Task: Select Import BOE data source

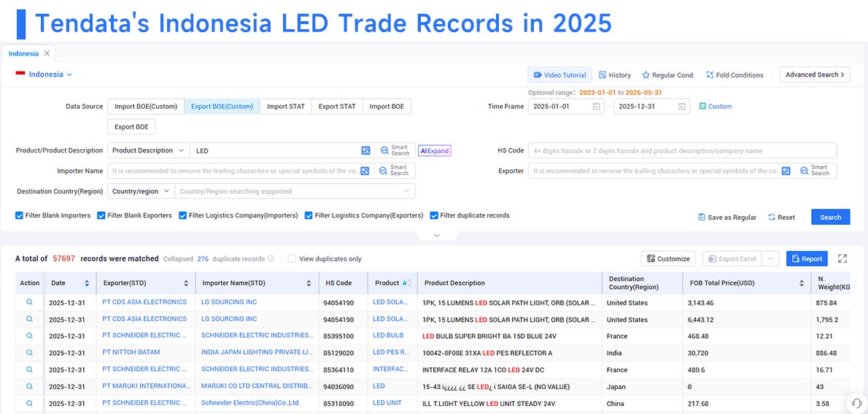Action: coord(387,107)
